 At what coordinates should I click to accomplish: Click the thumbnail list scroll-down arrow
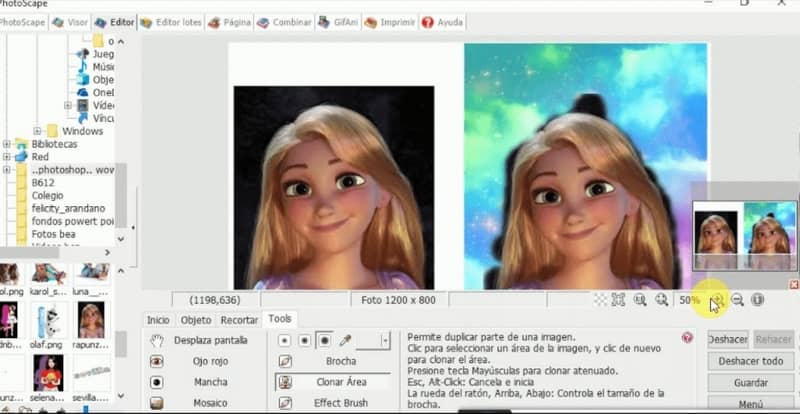(121, 395)
